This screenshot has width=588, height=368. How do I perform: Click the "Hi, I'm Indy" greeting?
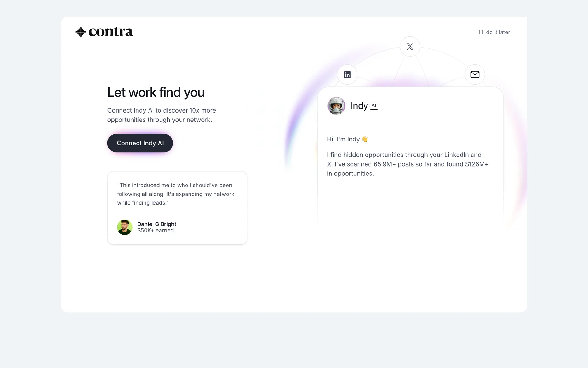click(343, 139)
